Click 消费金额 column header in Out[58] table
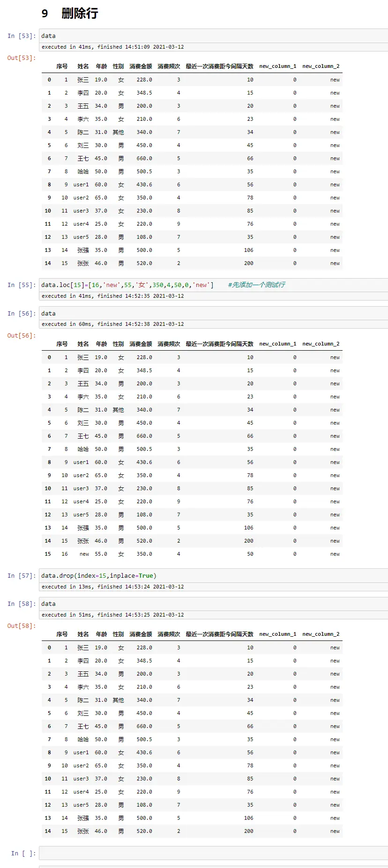 click(141, 634)
